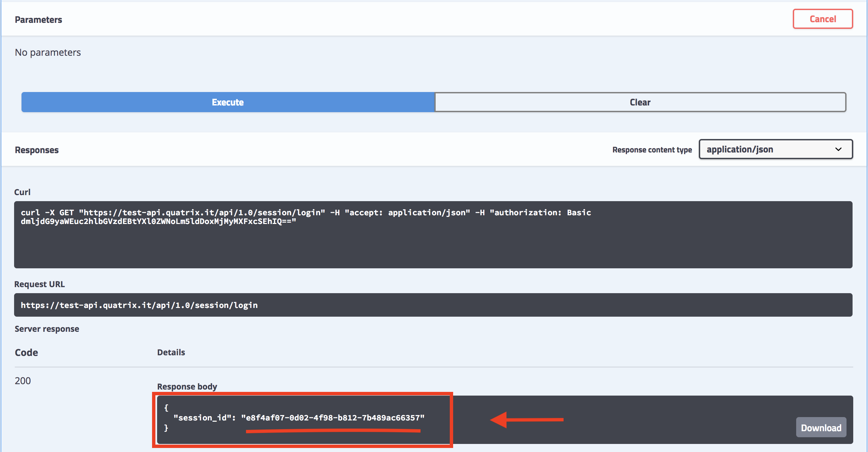The width and height of the screenshot is (868, 452).
Task: Click the Details column header
Action: tap(171, 352)
